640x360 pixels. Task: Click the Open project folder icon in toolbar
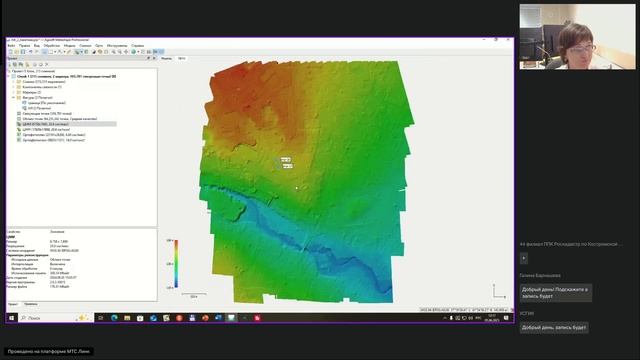pos(16,52)
